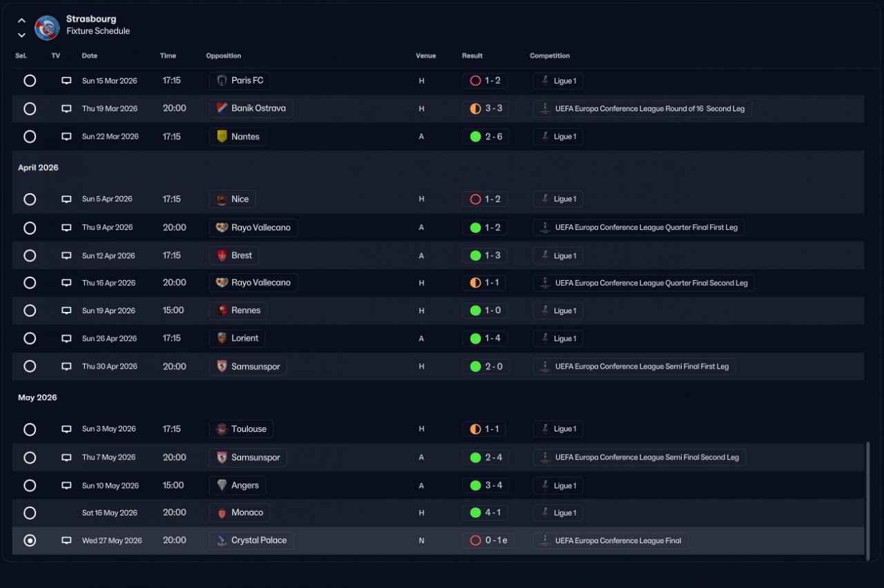The height and width of the screenshot is (588, 884).
Task: Select the radio button for the Nice fixture
Action: (x=30, y=199)
